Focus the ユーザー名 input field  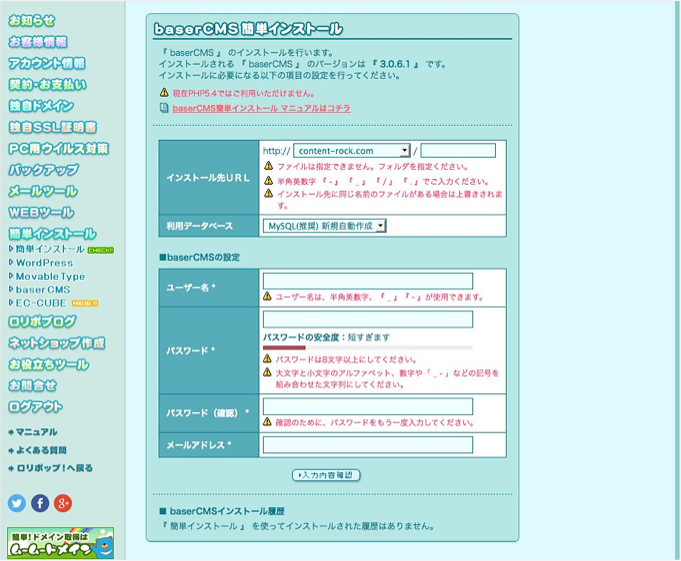[368, 281]
